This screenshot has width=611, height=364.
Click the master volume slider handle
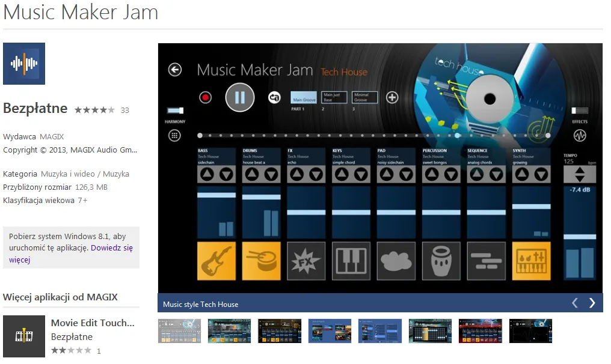pyautogui.click(x=580, y=237)
